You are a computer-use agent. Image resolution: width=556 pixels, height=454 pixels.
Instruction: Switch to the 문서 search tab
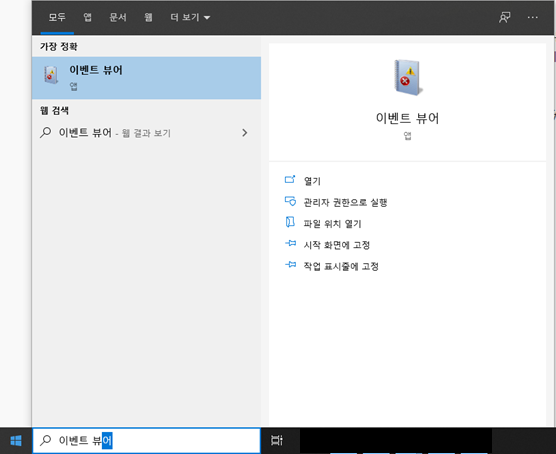(x=118, y=17)
